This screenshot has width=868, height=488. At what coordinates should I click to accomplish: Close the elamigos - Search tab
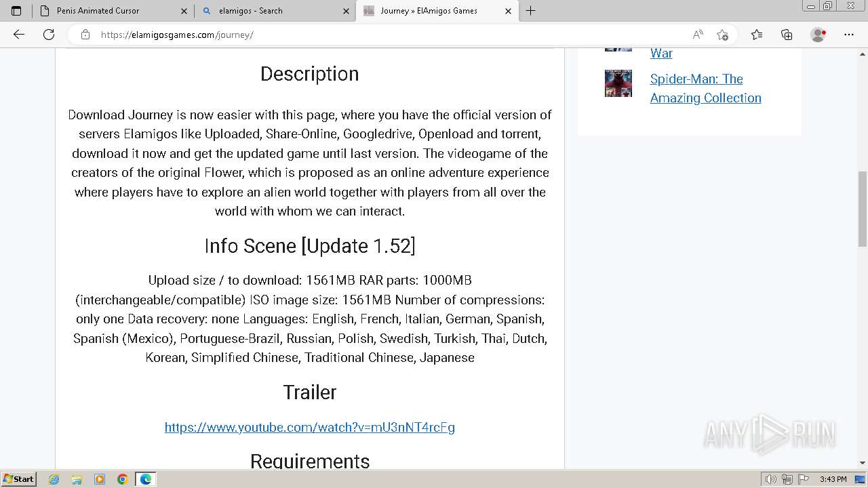click(346, 11)
